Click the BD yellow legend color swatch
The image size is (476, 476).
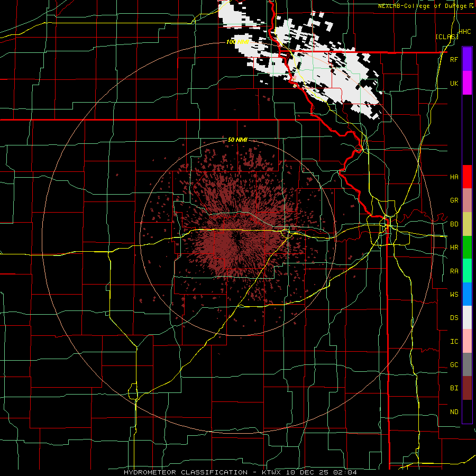pos(467,224)
